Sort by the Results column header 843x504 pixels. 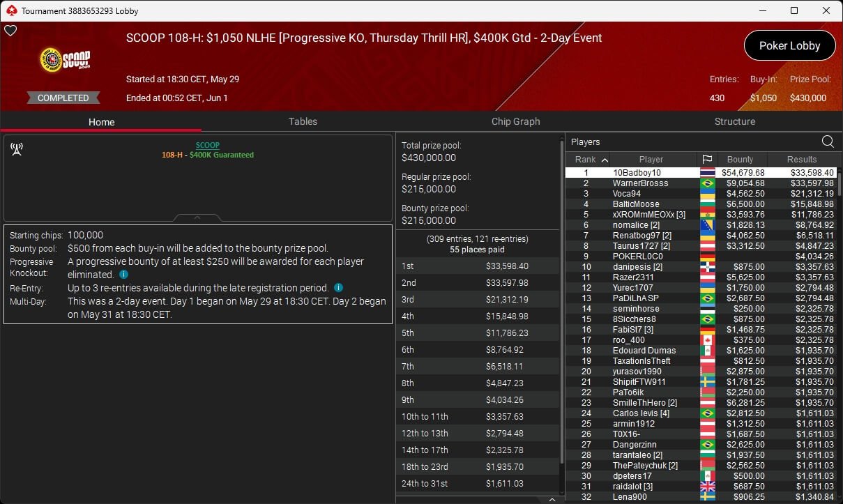click(802, 160)
